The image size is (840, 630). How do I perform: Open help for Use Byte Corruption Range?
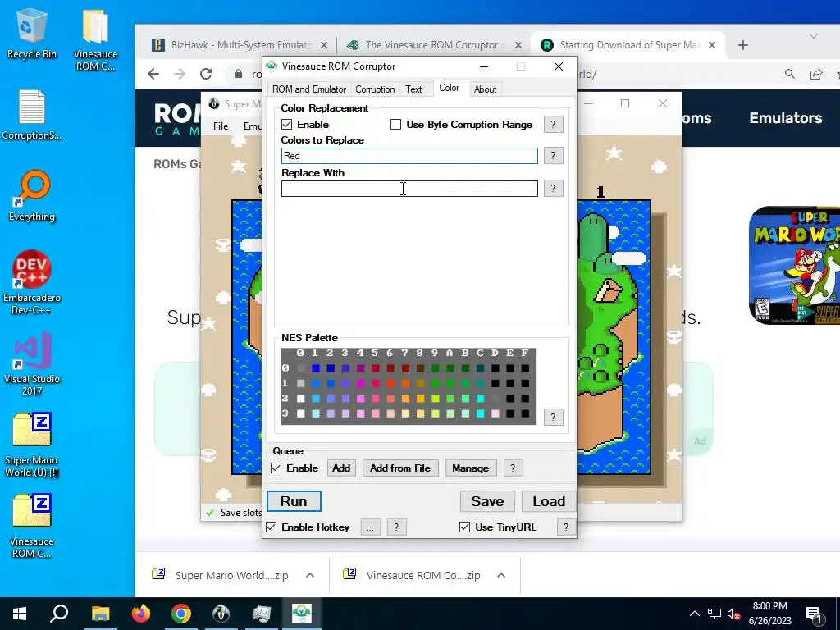(x=553, y=125)
